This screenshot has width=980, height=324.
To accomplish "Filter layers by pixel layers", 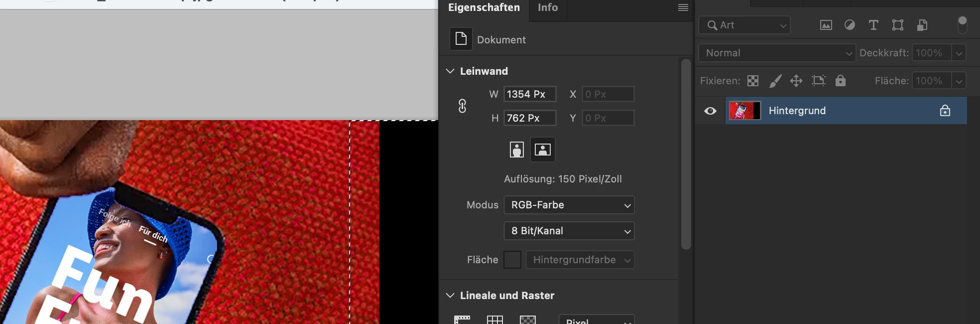I will 826,25.
